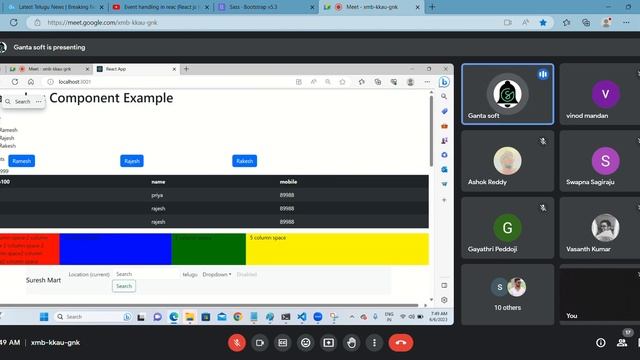The height and width of the screenshot is (360, 640).
Task: Close the Latest Telugu News tab
Action: click(x=101, y=7)
